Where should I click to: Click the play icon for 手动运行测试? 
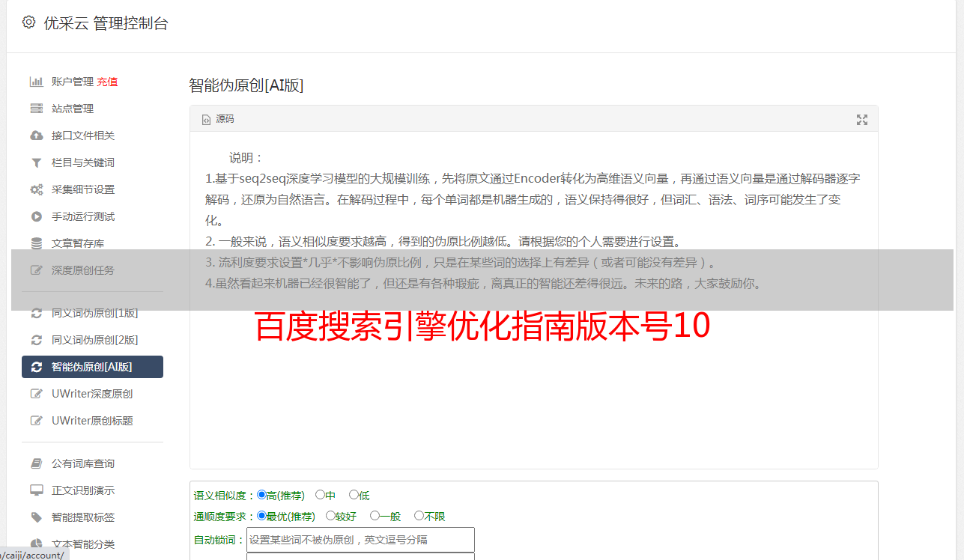pos(36,216)
